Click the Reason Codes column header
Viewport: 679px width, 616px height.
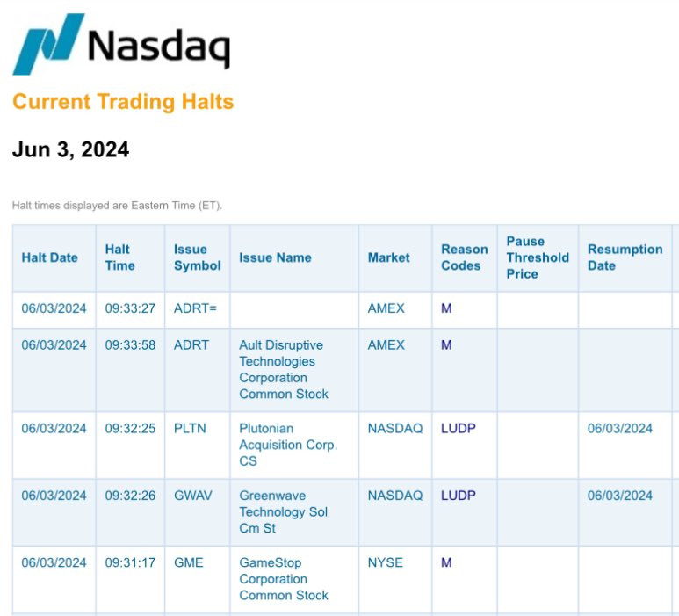pyautogui.click(x=465, y=257)
